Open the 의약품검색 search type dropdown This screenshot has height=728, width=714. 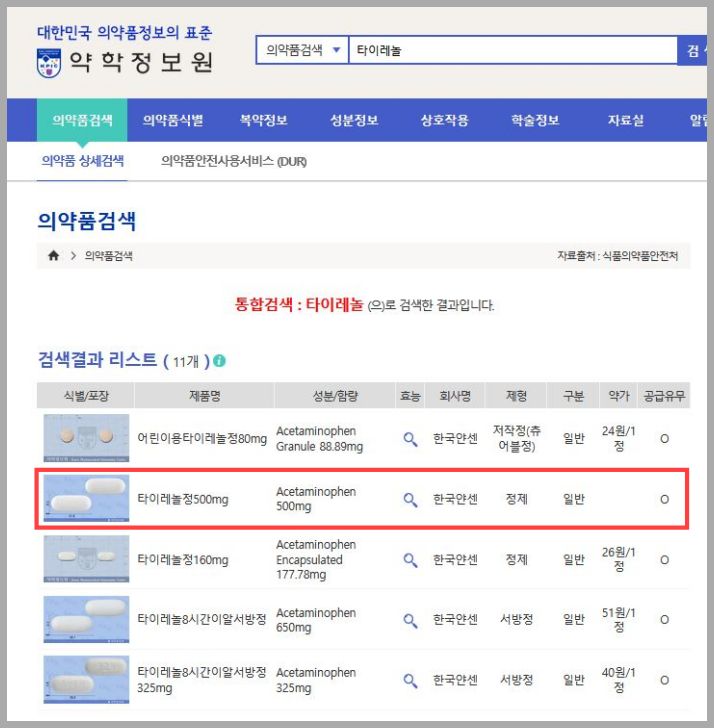click(x=302, y=50)
